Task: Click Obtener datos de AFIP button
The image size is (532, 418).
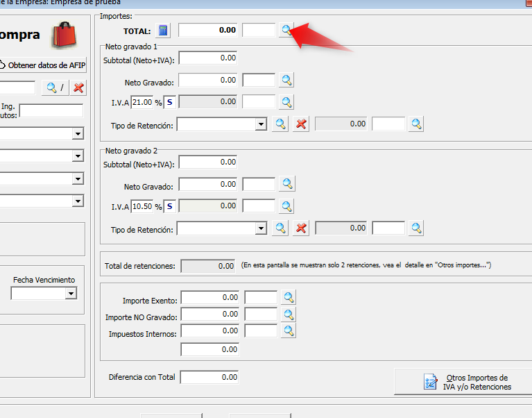Action: 42,65
